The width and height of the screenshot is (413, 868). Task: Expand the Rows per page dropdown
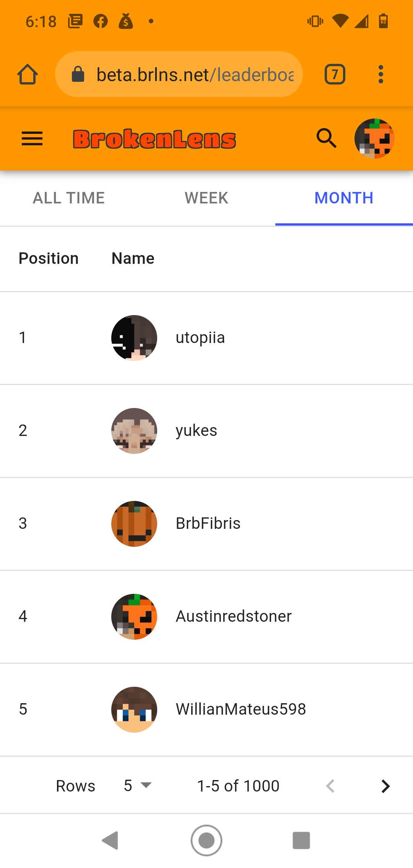click(138, 786)
